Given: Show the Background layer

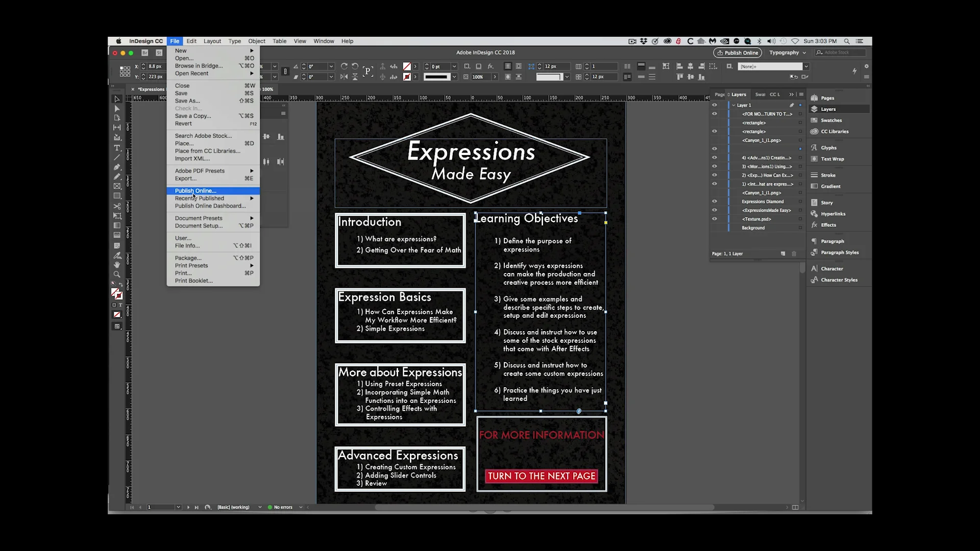Looking at the screenshot, I should pyautogui.click(x=715, y=228).
